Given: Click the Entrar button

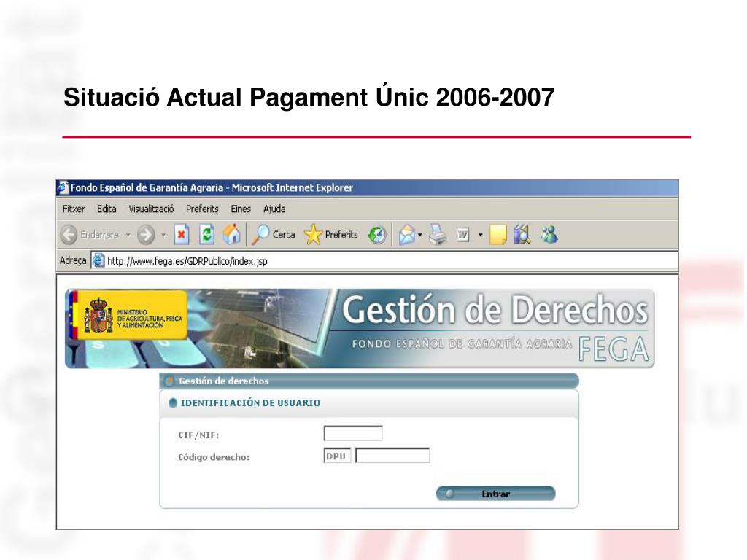Looking at the screenshot, I should [496, 494].
